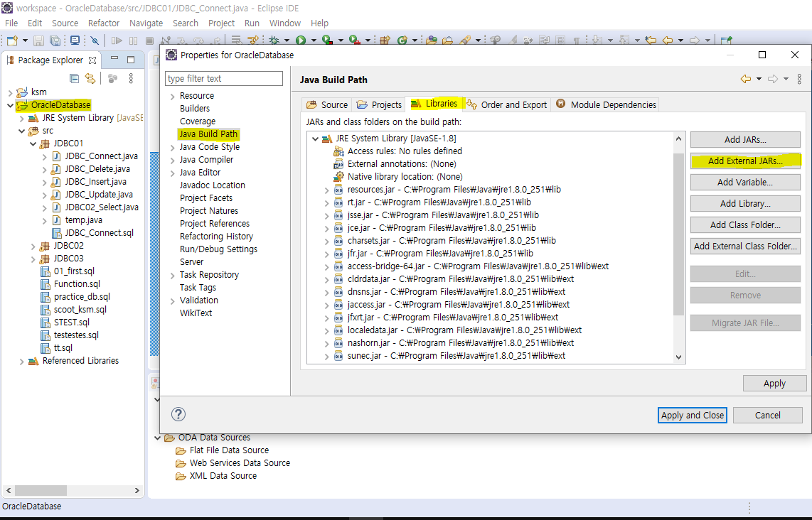Image resolution: width=812 pixels, height=520 pixels.
Task: Click the Cancel button
Action: click(767, 415)
